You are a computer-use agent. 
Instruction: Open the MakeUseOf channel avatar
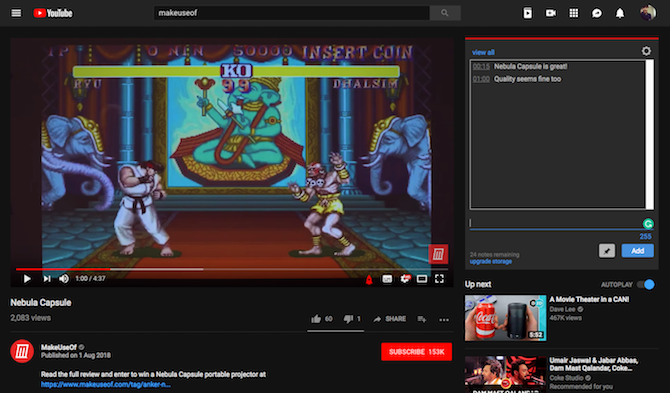(x=22, y=351)
